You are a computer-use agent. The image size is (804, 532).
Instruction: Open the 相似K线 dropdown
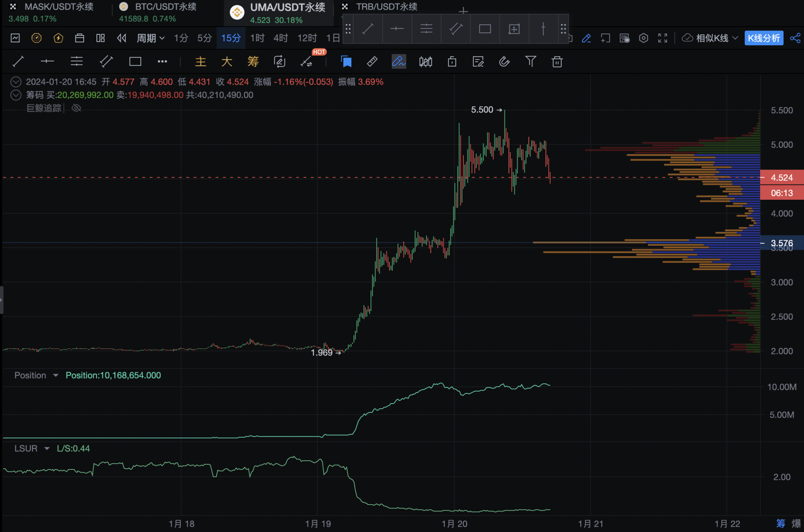pyautogui.click(x=710, y=38)
